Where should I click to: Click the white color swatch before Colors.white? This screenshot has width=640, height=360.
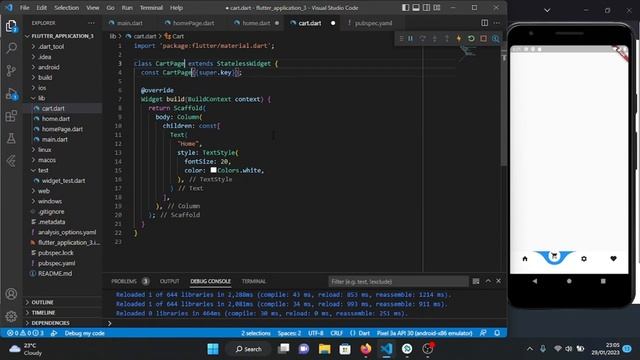(x=213, y=170)
